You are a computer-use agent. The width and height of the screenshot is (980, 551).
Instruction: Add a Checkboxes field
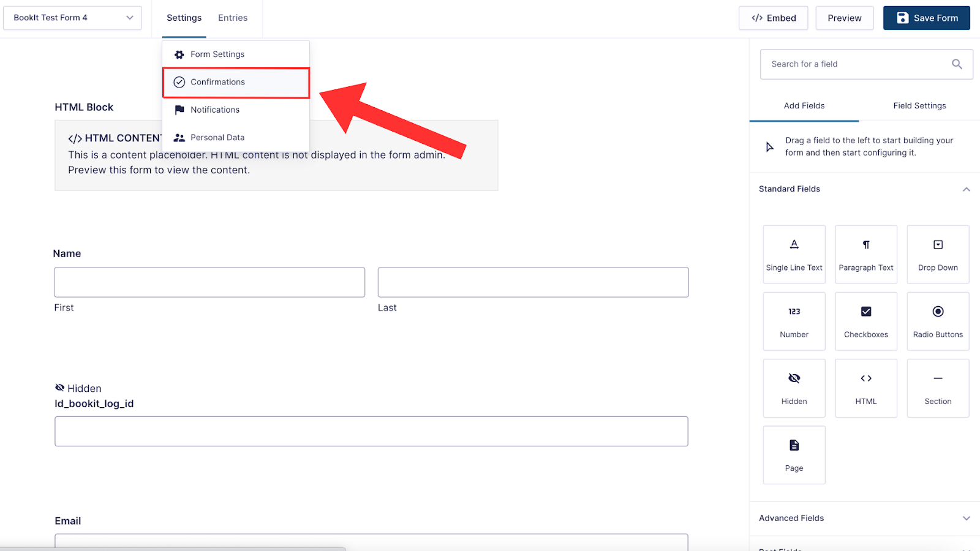(866, 321)
